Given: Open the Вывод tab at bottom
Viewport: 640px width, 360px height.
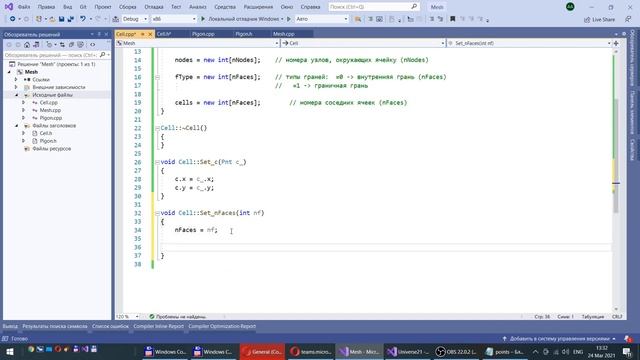Looking at the screenshot, I should (x=10, y=327).
